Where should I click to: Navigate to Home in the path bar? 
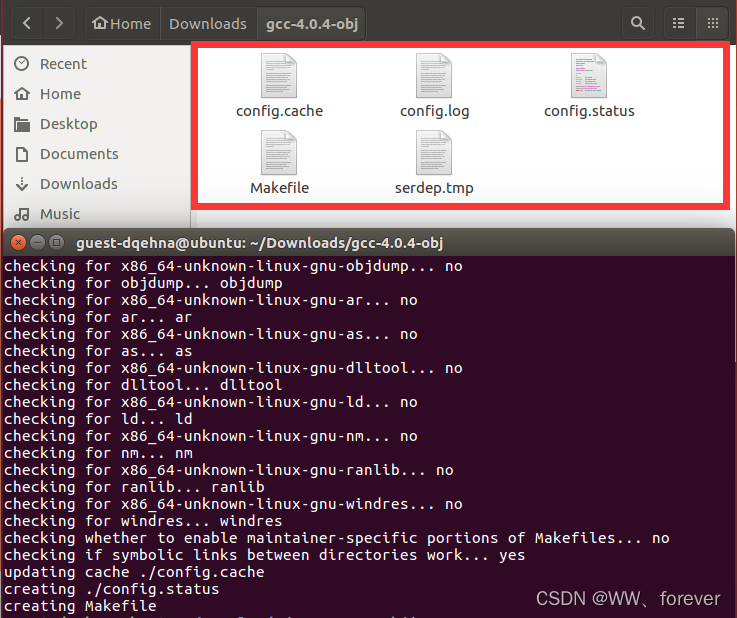click(122, 23)
